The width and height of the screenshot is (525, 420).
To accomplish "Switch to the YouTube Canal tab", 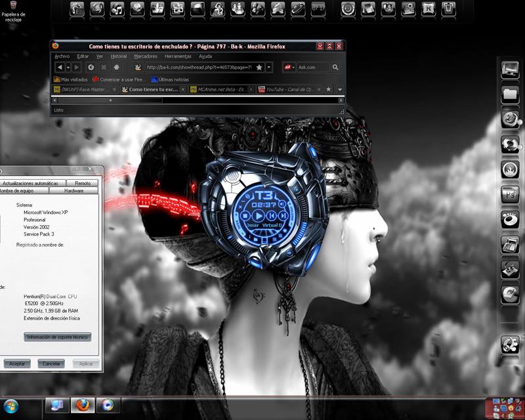I will pyautogui.click(x=289, y=89).
